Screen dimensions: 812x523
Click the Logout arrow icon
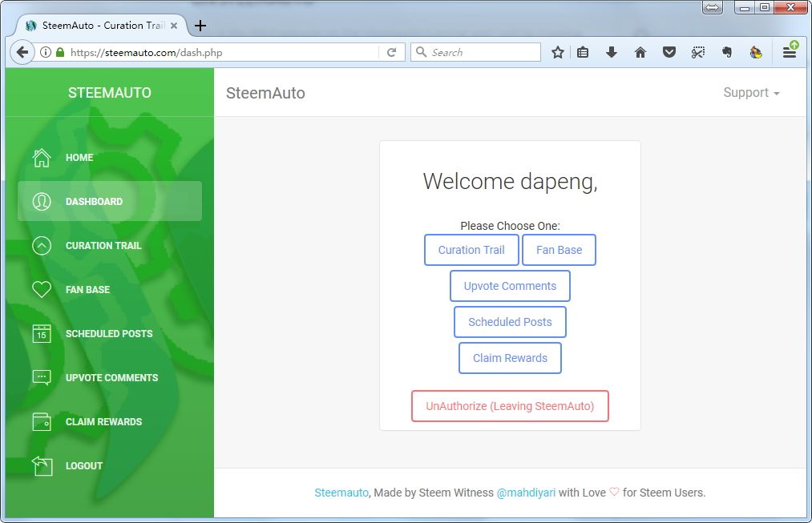[x=42, y=465]
